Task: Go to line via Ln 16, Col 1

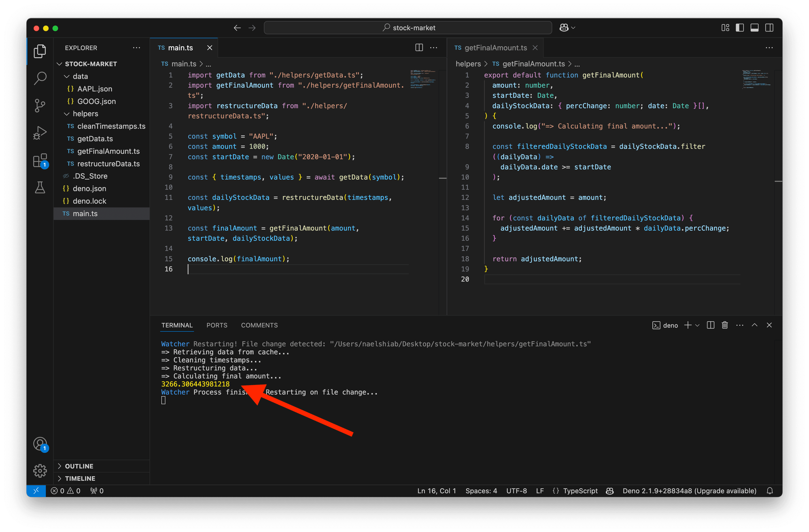Action: click(x=436, y=490)
